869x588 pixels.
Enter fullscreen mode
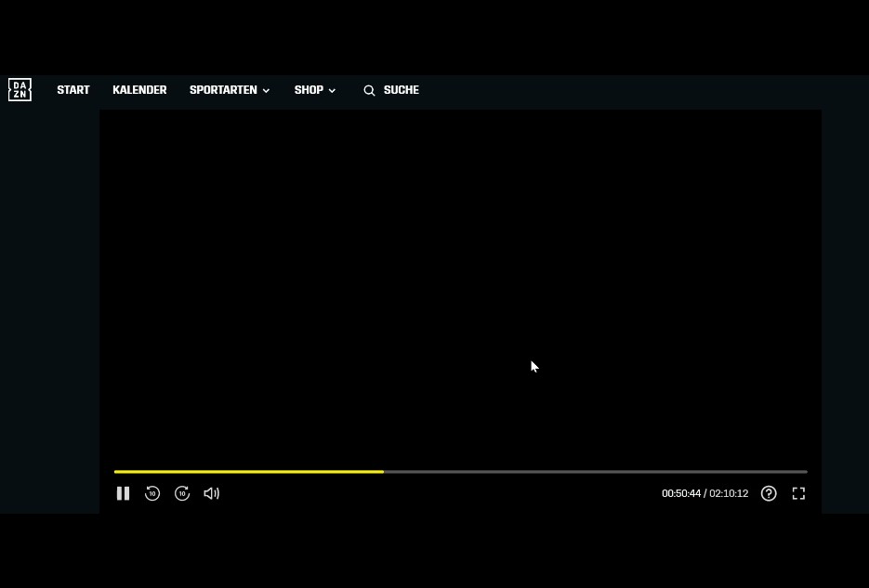click(798, 493)
